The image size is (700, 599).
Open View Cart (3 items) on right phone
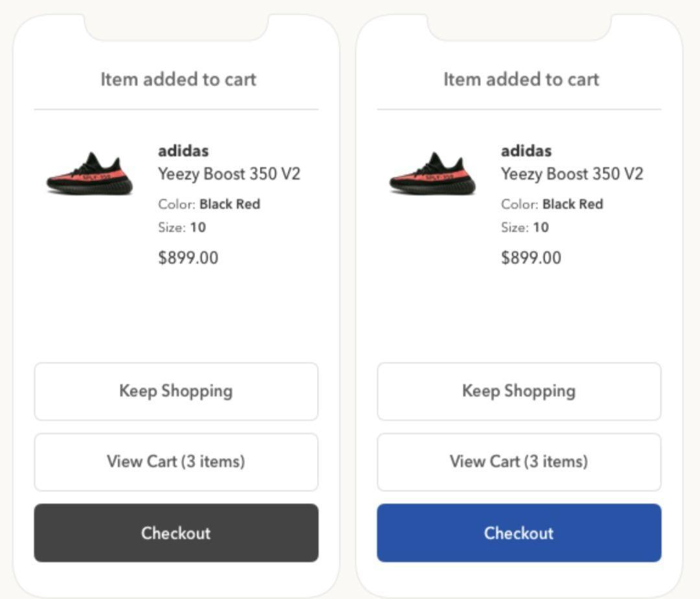tap(519, 462)
